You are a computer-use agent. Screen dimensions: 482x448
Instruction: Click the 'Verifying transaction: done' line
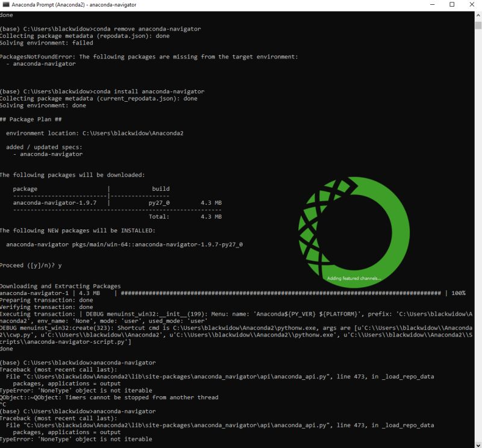(46, 307)
